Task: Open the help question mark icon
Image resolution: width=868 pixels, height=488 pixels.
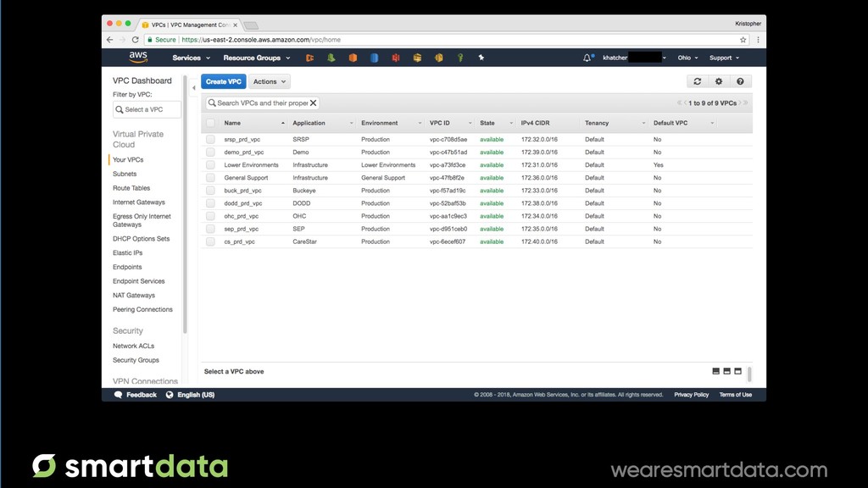Action: point(740,81)
